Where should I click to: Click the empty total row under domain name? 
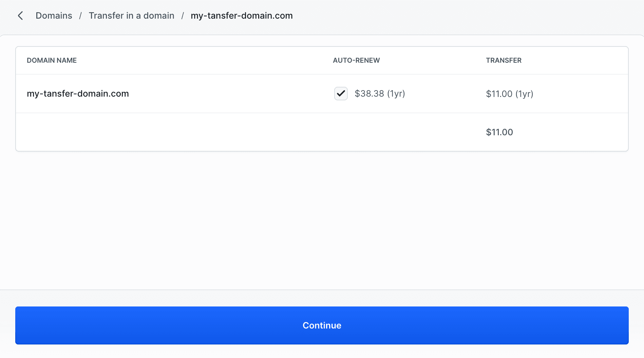(x=136, y=132)
